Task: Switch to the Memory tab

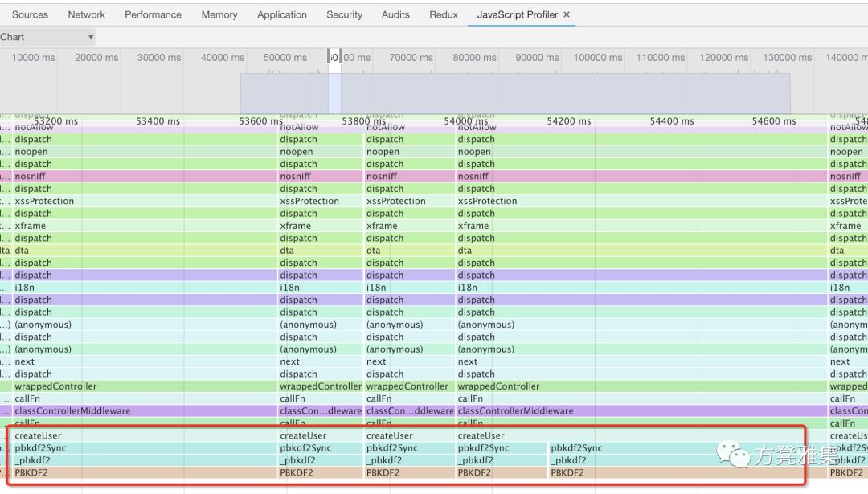Action: [219, 15]
